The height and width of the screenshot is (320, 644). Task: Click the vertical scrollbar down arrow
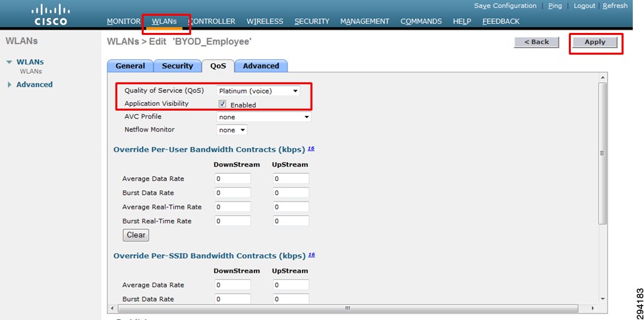[602, 298]
